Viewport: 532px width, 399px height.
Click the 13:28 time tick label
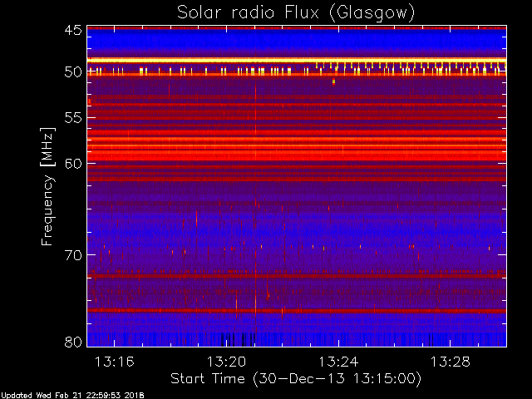click(x=451, y=362)
